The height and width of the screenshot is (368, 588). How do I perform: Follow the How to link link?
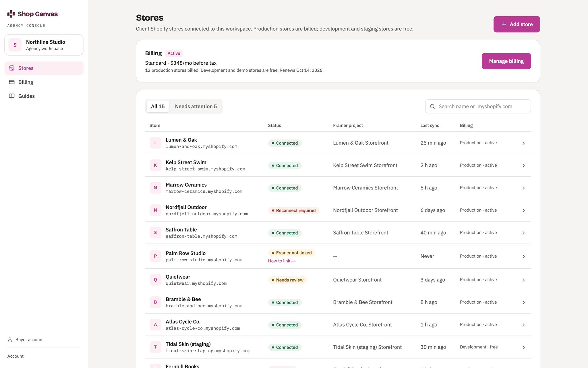pyautogui.click(x=282, y=261)
